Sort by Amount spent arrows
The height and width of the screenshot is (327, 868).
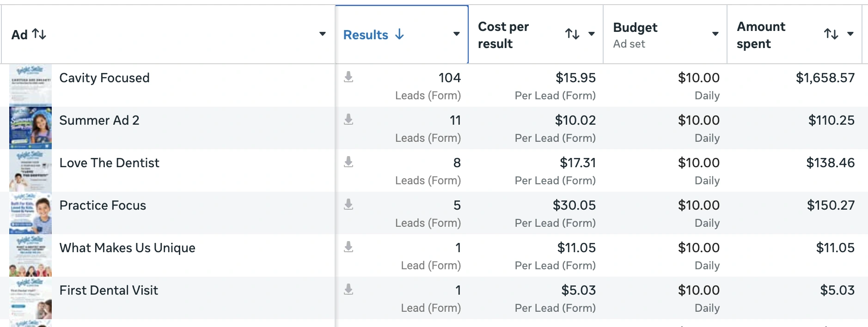(831, 34)
